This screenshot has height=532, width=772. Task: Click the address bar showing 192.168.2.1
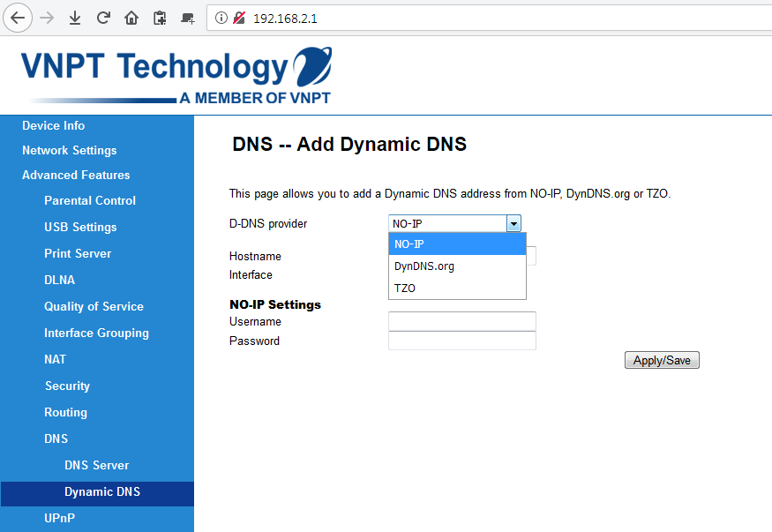489,19
